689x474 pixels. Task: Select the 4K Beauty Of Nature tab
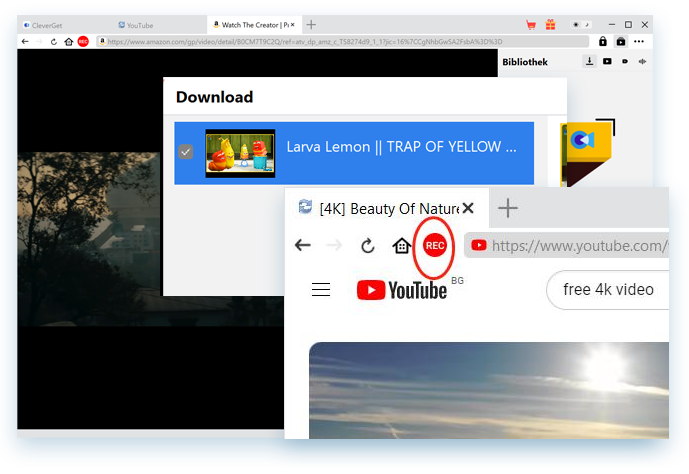(386, 208)
